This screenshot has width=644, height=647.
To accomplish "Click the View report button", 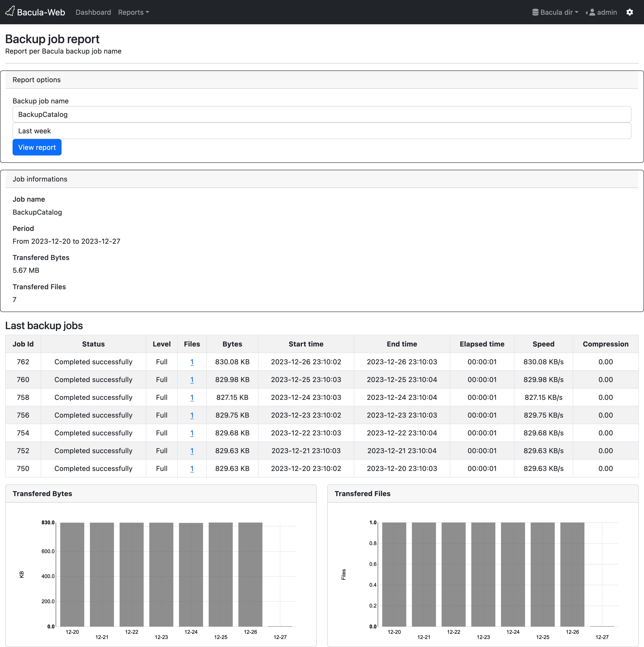I will click(37, 147).
